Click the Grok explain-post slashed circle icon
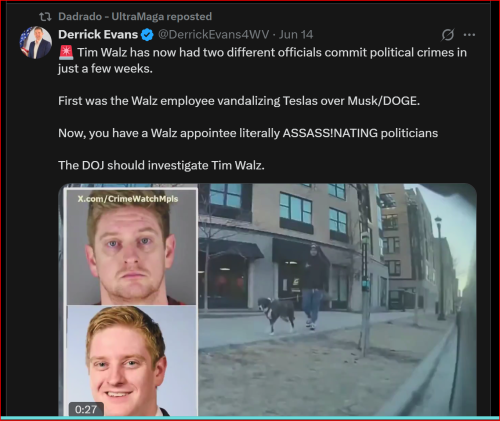 pyautogui.click(x=448, y=35)
